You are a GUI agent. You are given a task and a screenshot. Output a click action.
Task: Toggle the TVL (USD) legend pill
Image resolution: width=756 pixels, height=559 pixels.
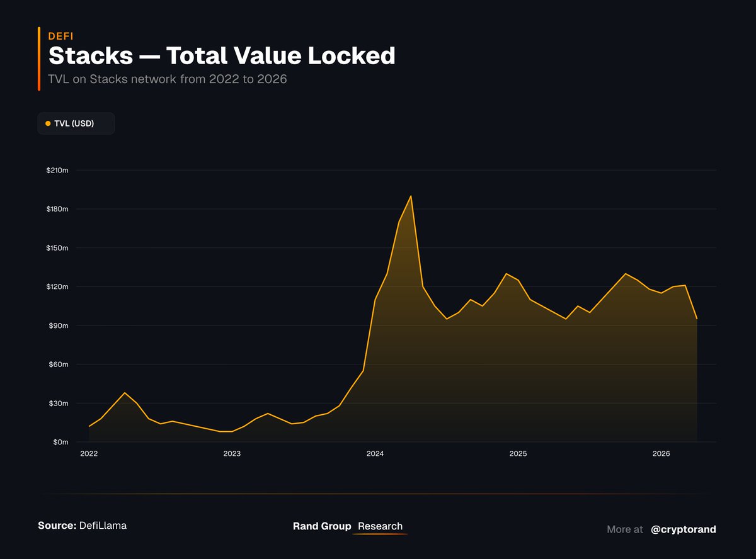pyautogui.click(x=76, y=123)
